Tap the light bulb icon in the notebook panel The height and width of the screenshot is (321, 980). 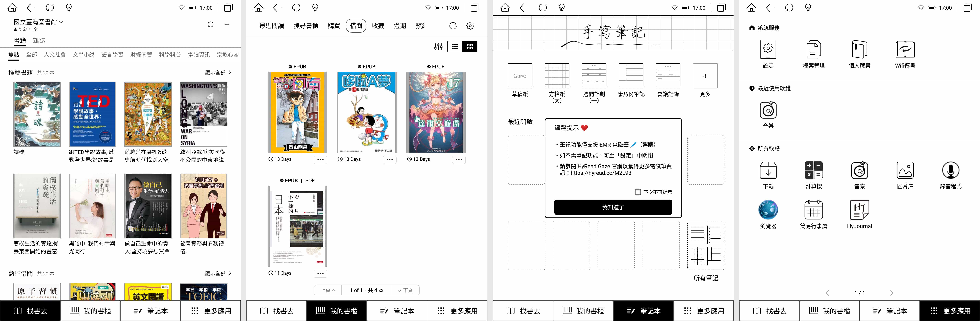[x=561, y=8]
